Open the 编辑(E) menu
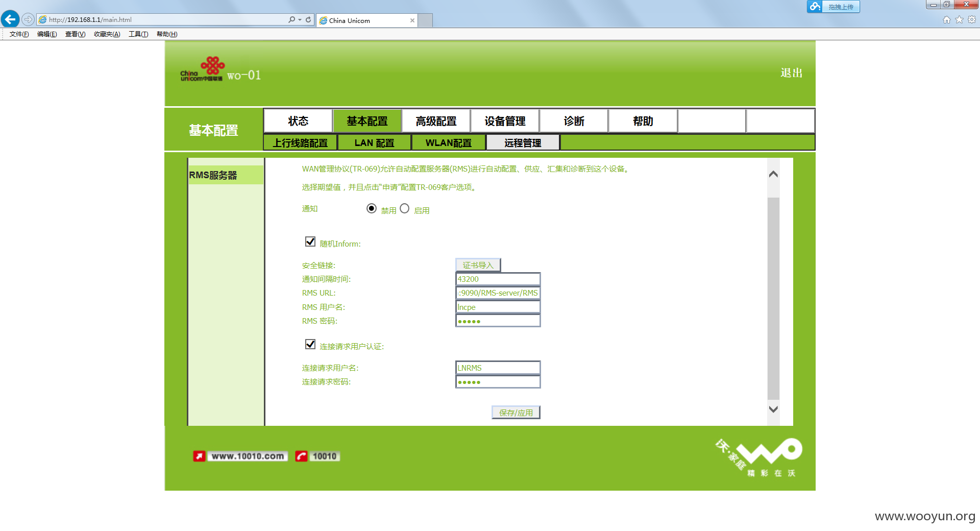The image size is (980, 531). click(47, 34)
